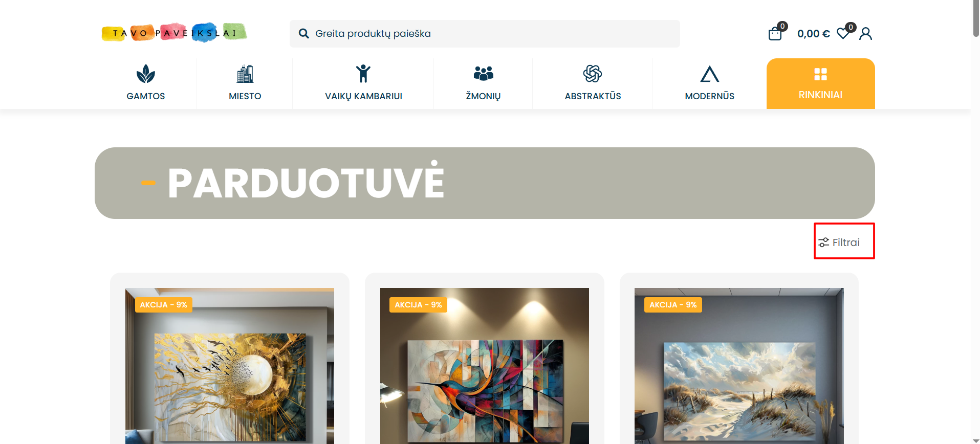Click the 0,00 € cart total
This screenshot has width=980, height=444.
coord(814,34)
